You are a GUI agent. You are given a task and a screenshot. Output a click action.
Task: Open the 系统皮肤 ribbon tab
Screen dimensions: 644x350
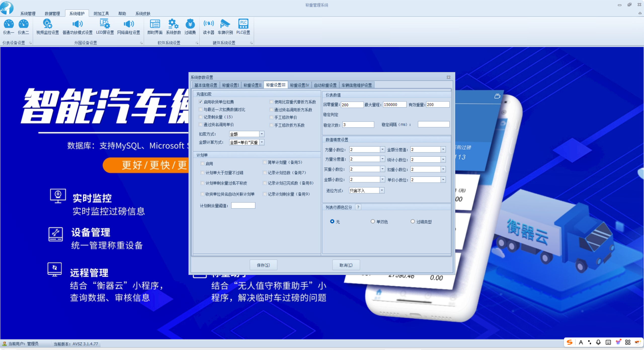(x=143, y=14)
